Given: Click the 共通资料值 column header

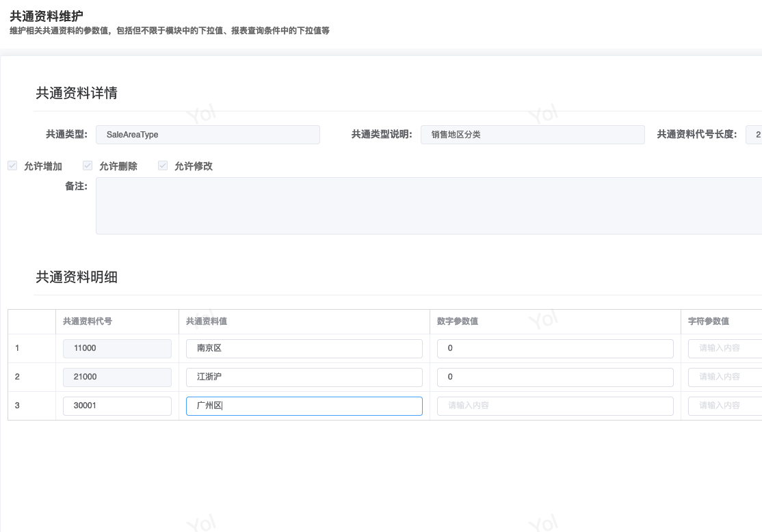Looking at the screenshot, I should [207, 321].
